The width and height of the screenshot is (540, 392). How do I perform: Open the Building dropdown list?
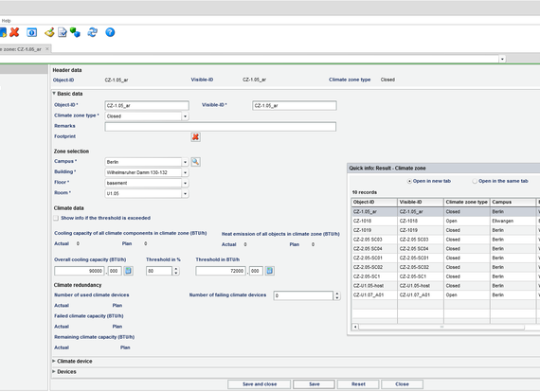click(x=186, y=172)
